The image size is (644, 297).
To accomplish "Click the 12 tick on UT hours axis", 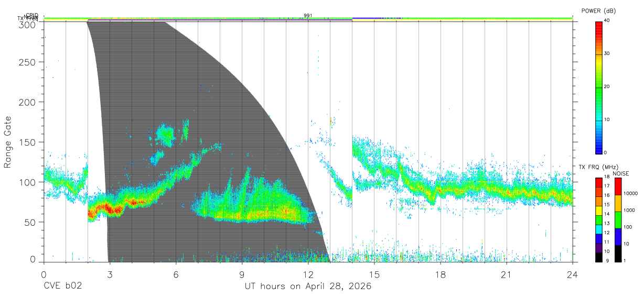I will tap(308, 274).
